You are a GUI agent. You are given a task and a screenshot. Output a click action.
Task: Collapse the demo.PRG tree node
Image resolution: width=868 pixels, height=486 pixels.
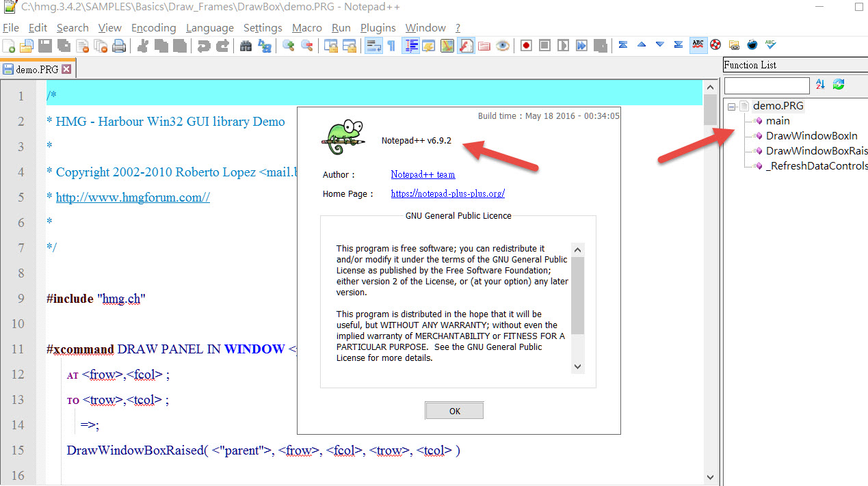click(x=732, y=106)
